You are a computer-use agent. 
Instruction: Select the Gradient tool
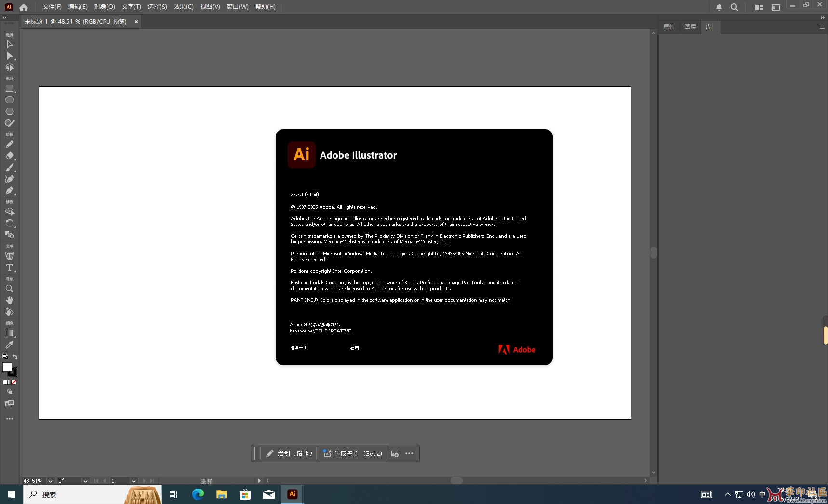10,333
